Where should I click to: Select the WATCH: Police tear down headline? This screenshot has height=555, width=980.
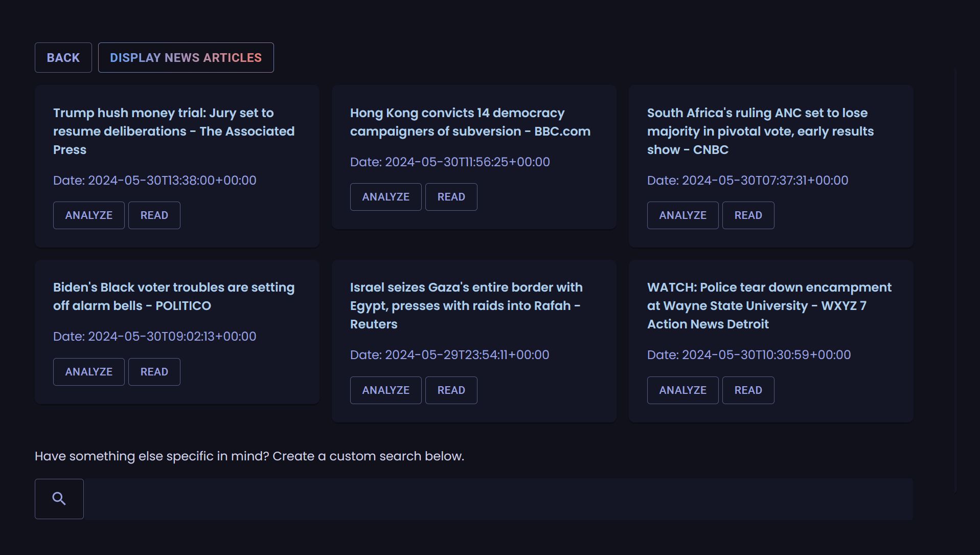[769, 306]
